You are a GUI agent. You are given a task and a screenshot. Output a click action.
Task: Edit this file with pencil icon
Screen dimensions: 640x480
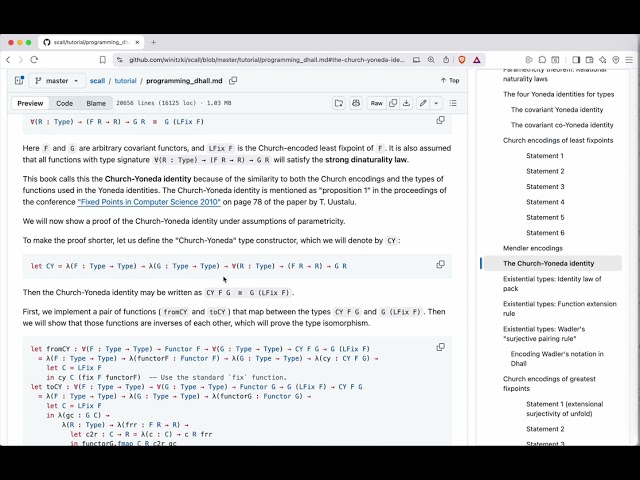pos(423,103)
